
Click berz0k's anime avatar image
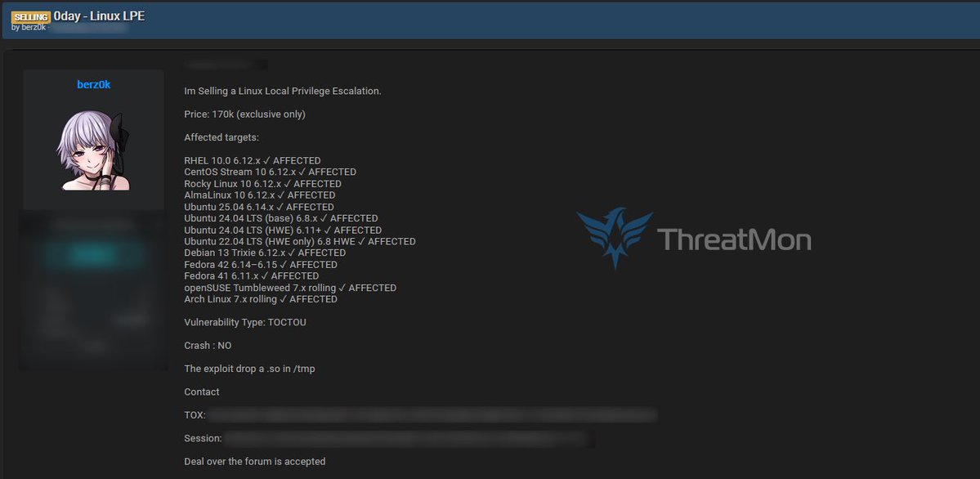tap(94, 150)
